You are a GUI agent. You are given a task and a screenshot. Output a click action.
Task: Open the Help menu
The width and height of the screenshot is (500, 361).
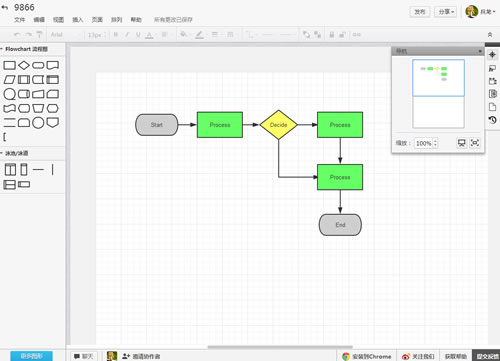click(x=136, y=20)
